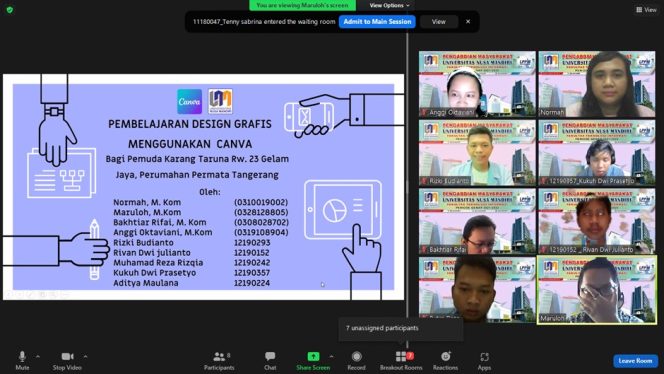Select Maruloh's highlighted video tile
The image size is (664, 374).
coord(597,290)
